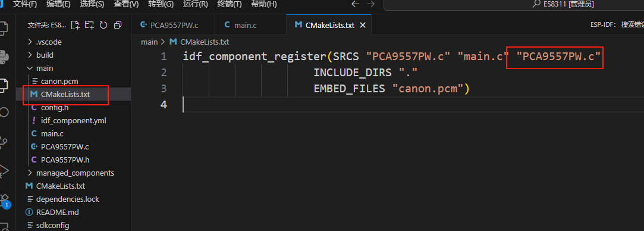Viewport: 644px width, 231px height.
Task: Click the "main.c" string on line 1
Action: click(483, 57)
